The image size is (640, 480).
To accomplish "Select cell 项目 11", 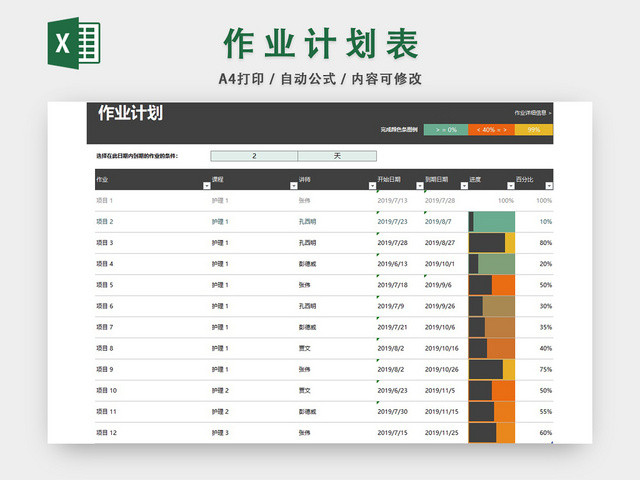I will (106, 411).
